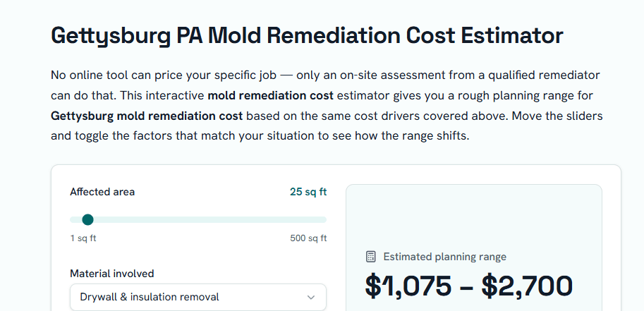Click the Affected area slider handle
This screenshot has width=644, height=311.
pos(87,220)
